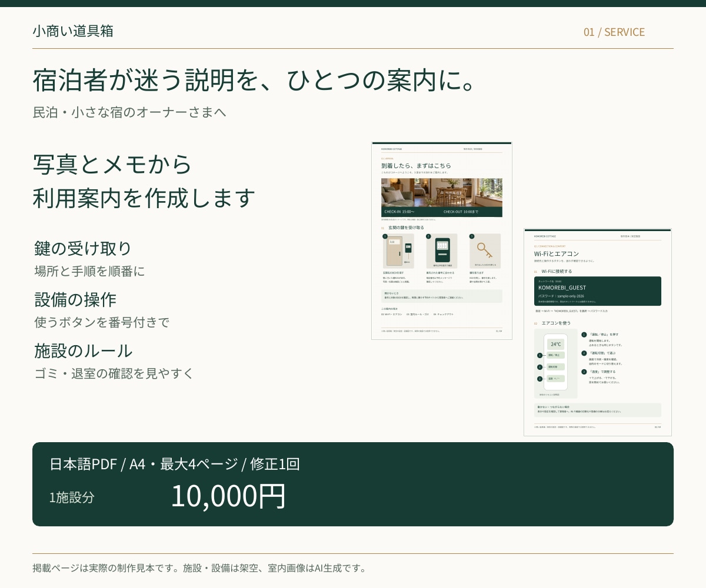Click the '1施設分' label
This screenshot has width=706, height=588.
tap(72, 497)
